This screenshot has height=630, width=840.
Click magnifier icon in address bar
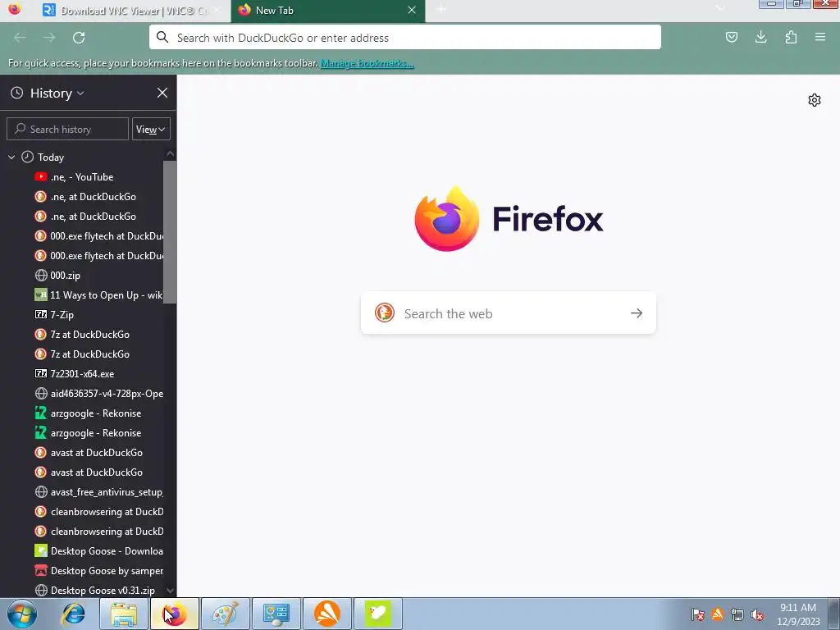[x=162, y=38]
